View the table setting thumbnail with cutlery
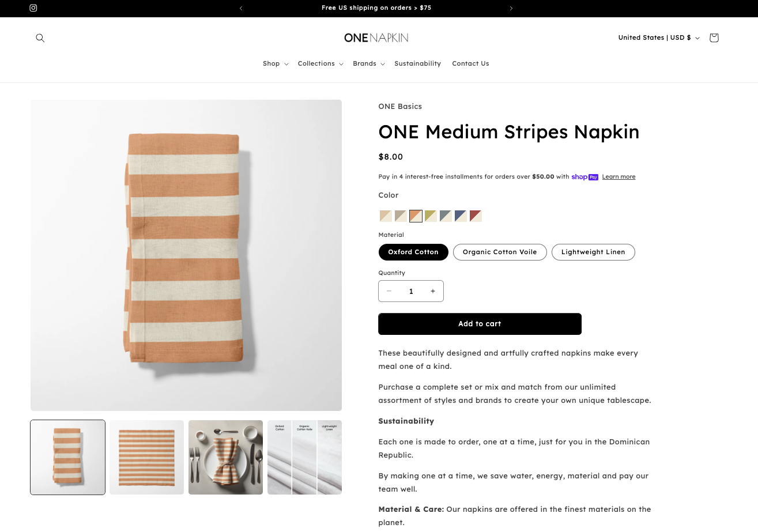 pyautogui.click(x=225, y=457)
